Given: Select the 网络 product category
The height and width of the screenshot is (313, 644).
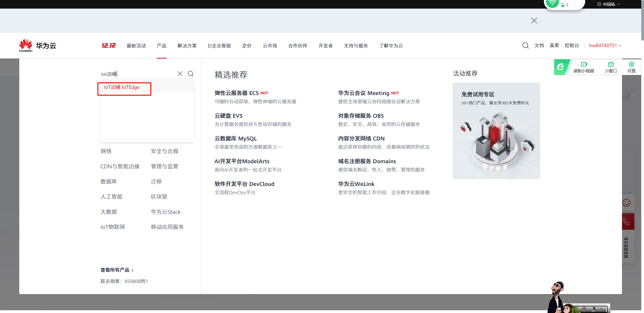Looking at the screenshot, I should 106,151.
